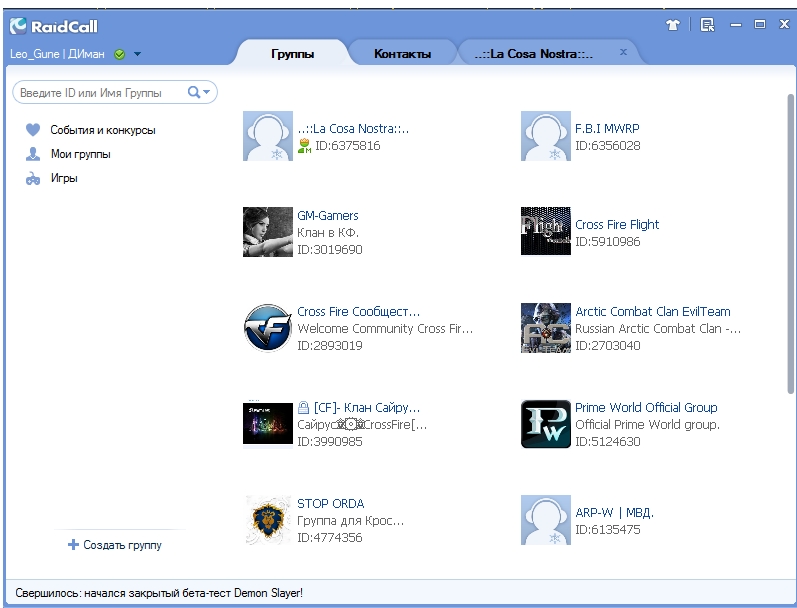This screenshot has width=797, height=608.
Task: Click the vertical scrollbar of group list
Action: point(791,240)
